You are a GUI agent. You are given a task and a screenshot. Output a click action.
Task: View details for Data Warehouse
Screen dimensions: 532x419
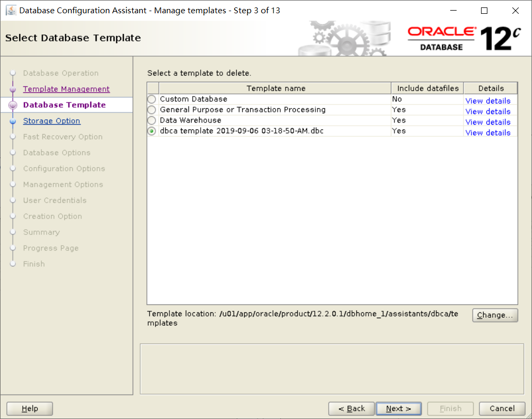487,122
